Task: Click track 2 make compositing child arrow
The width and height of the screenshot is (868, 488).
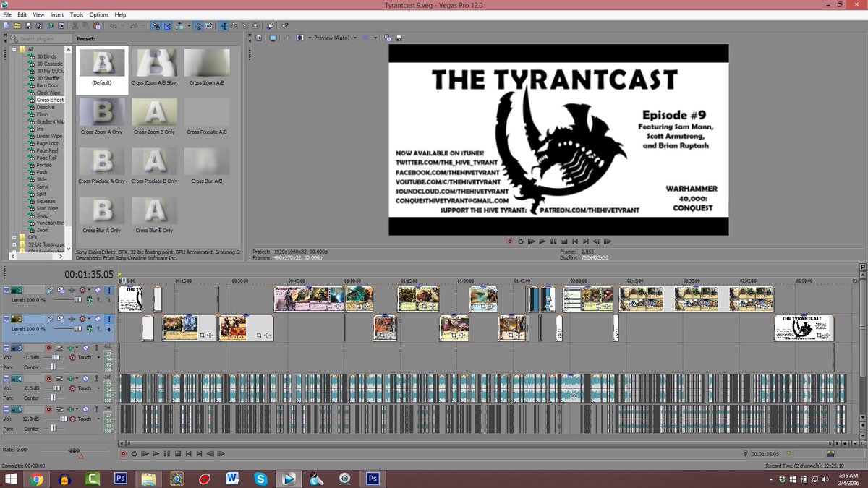Action: 109,329
